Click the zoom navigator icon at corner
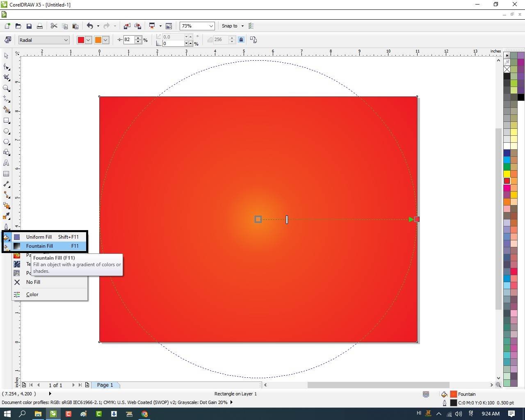525x420 pixels. click(x=498, y=385)
